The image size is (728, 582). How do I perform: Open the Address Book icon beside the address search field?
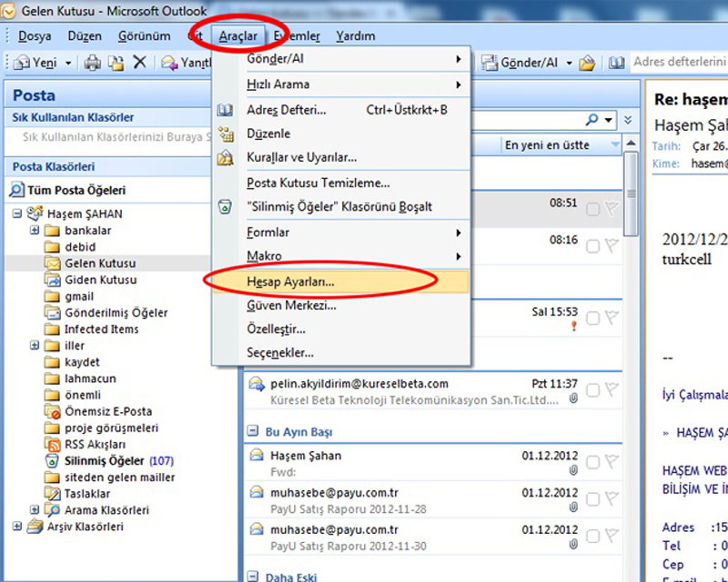click(x=616, y=62)
